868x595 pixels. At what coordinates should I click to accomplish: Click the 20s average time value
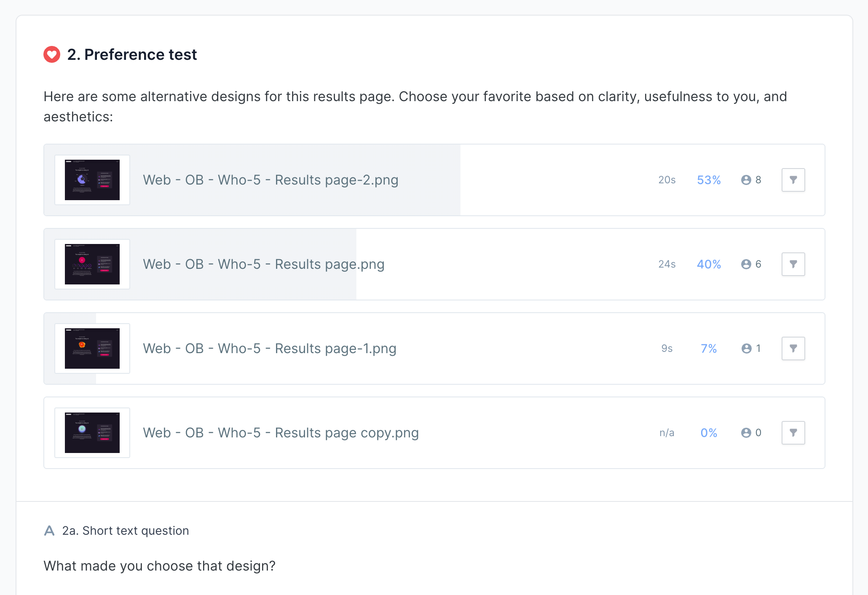667,180
